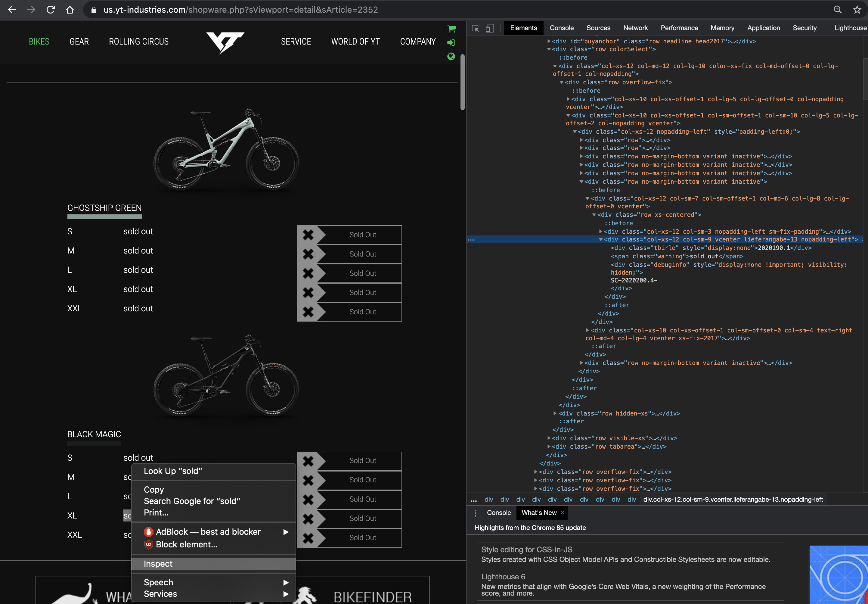This screenshot has height=604, width=868.
Task: Open the BIKES navigation link
Action: [x=39, y=42]
